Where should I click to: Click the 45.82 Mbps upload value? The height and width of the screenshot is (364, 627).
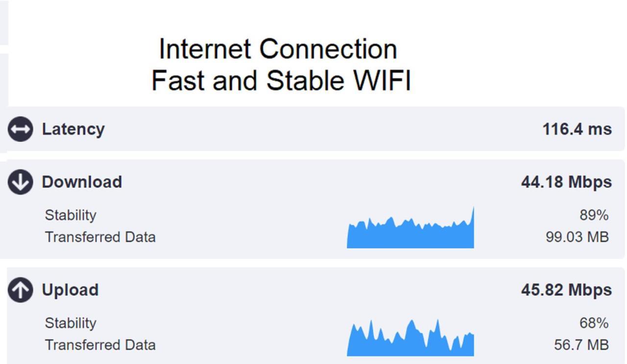(x=566, y=290)
